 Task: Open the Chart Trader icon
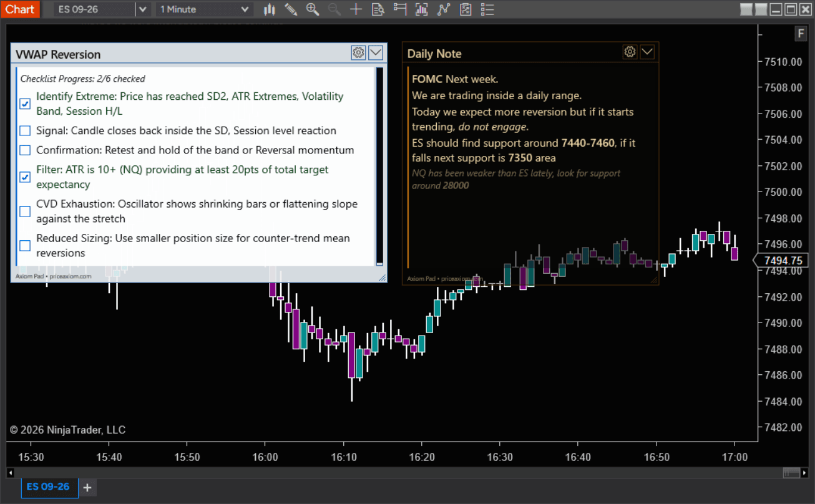click(400, 9)
